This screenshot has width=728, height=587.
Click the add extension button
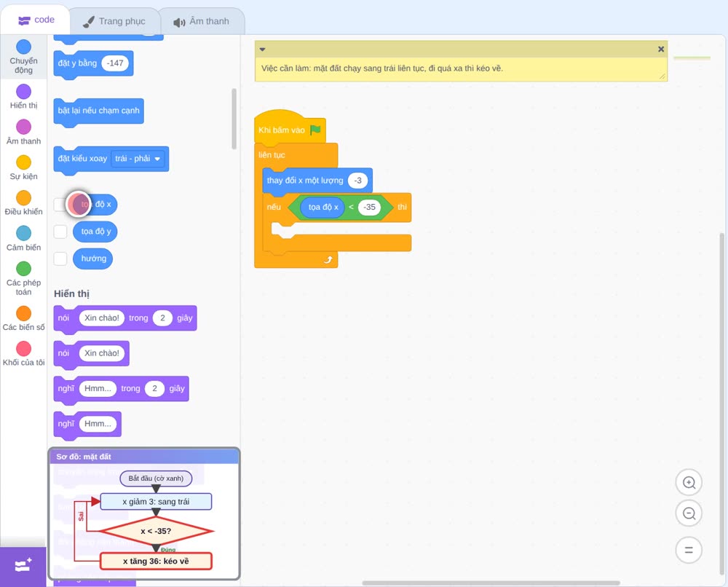click(x=23, y=566)
